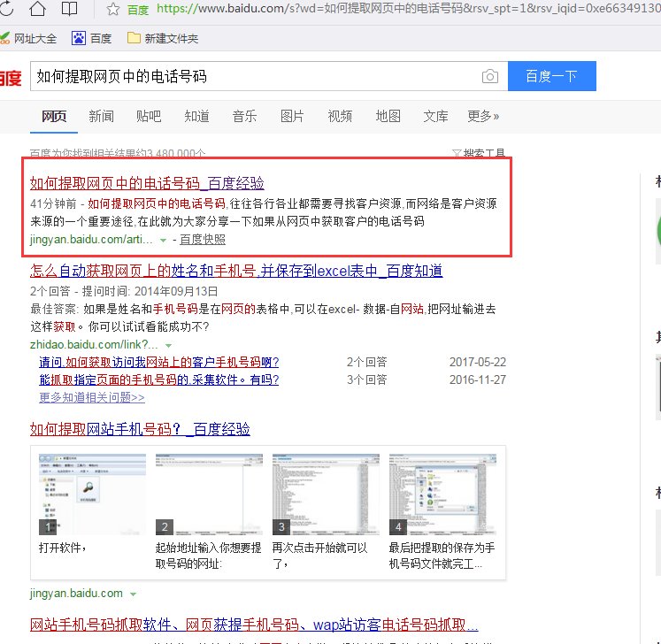This screenshot has width=661, height=644.
Task: Open 百度 bookmark with paw icon
Action: point(92,39)
